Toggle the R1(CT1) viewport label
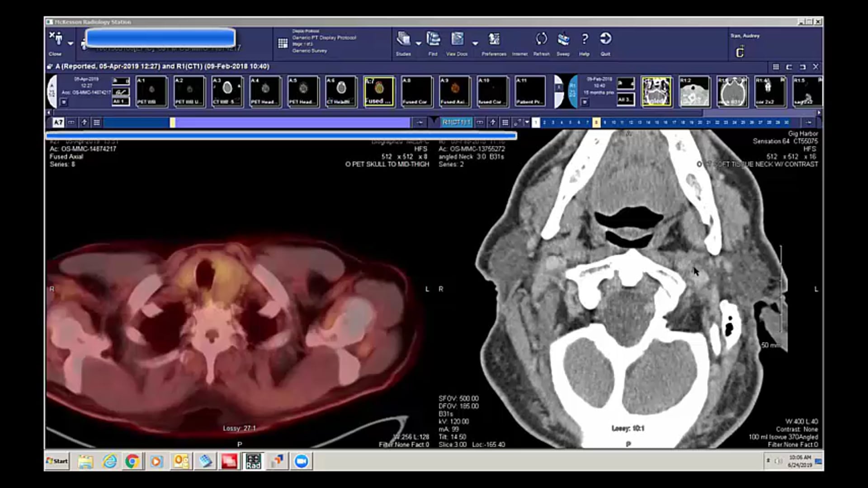The width and height of the screenshot is (868, 488). pos(457,122)
